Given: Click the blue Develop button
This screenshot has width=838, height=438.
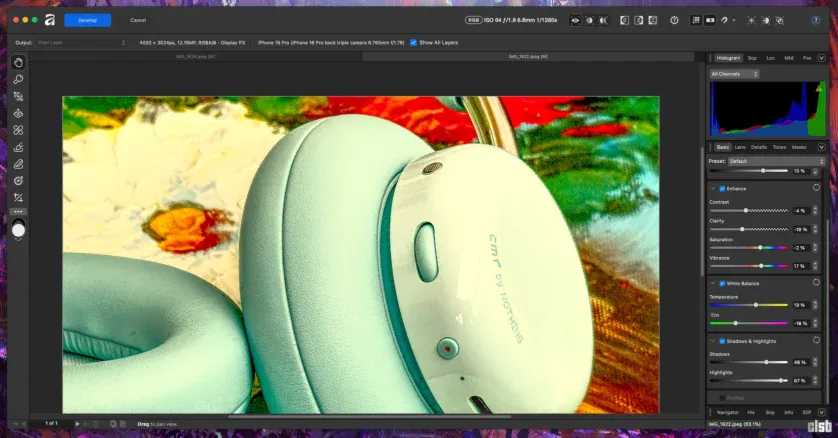Looking at the screenshot, I should (87, 20).
